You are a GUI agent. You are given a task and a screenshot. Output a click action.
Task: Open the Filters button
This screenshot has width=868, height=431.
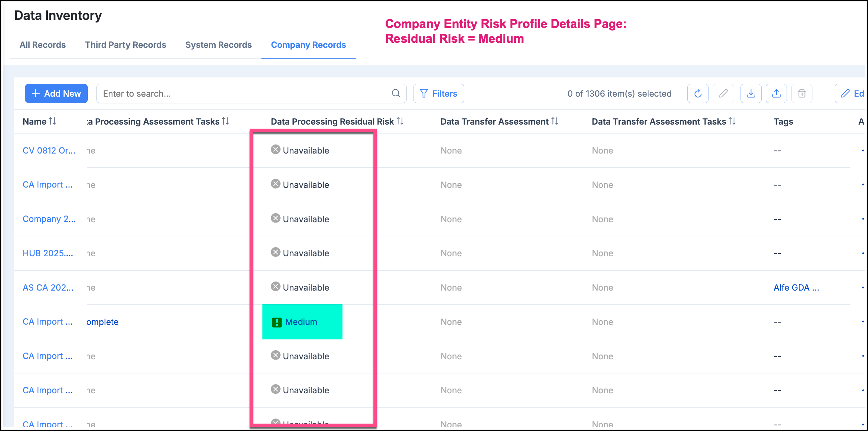click(438, 93)
